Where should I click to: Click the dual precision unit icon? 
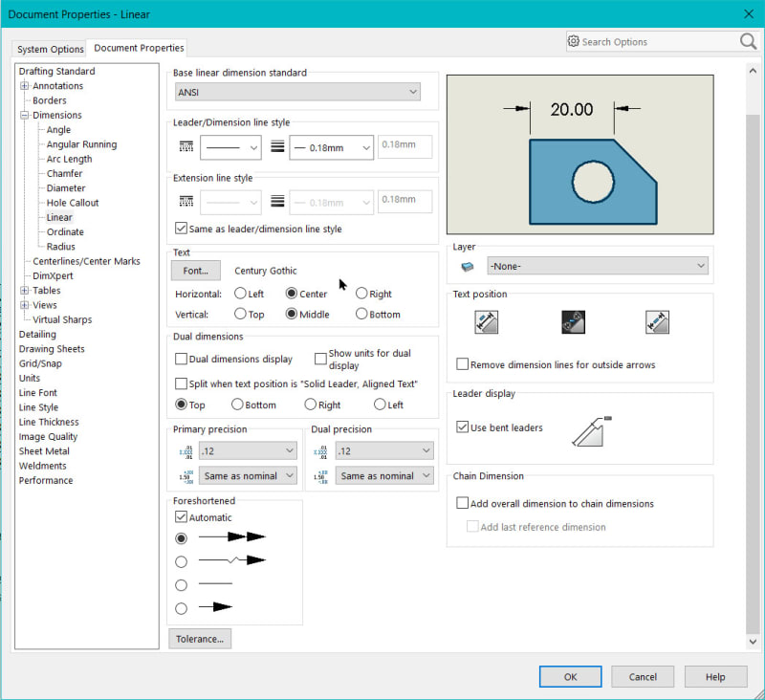[x=320, y=451]
